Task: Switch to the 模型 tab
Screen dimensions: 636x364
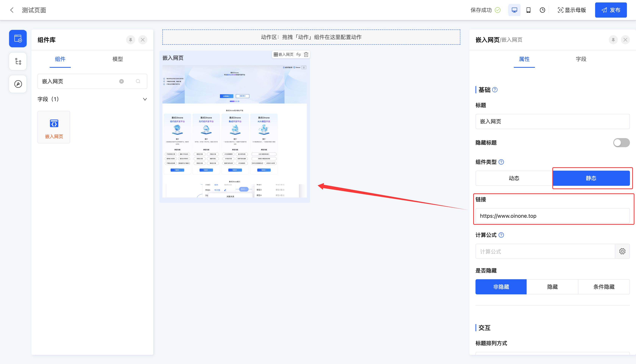Action: pos(118,59)
